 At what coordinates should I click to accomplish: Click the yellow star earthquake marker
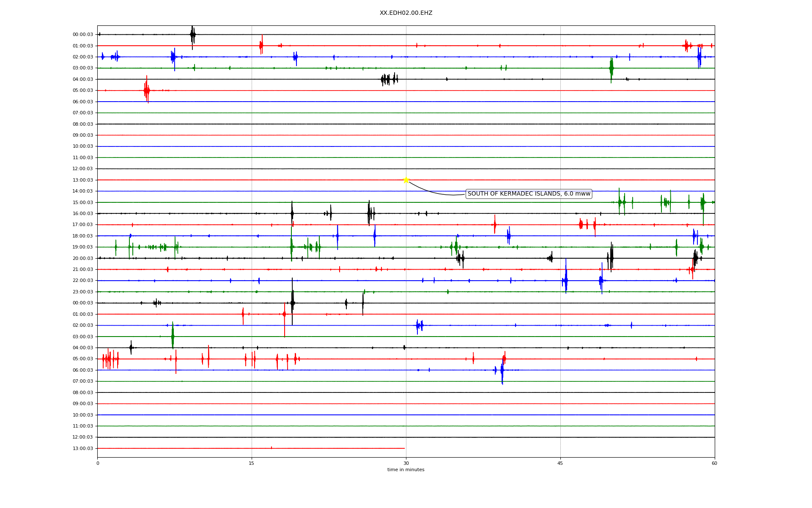406,180
